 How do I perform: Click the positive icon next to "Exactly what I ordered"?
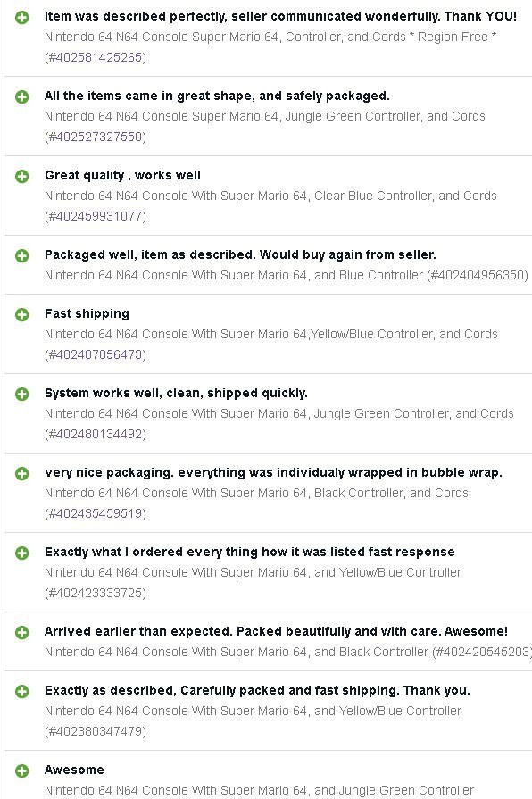click(22, 553)
